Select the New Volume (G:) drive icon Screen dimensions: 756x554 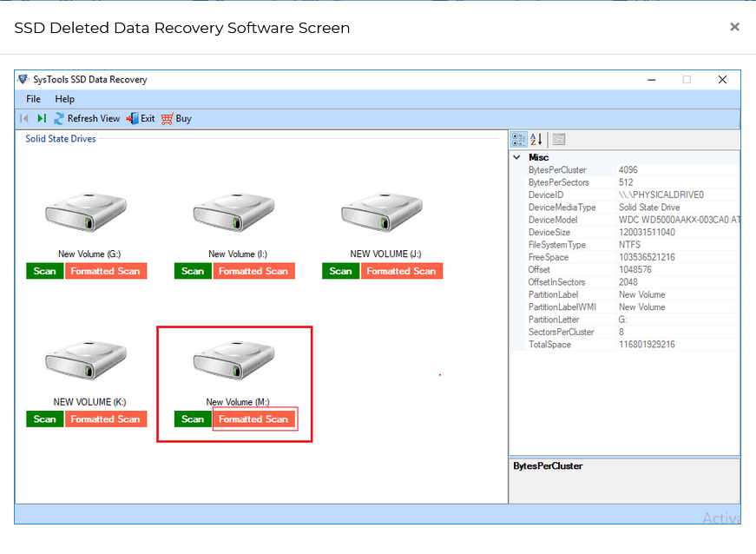point(86,212)
